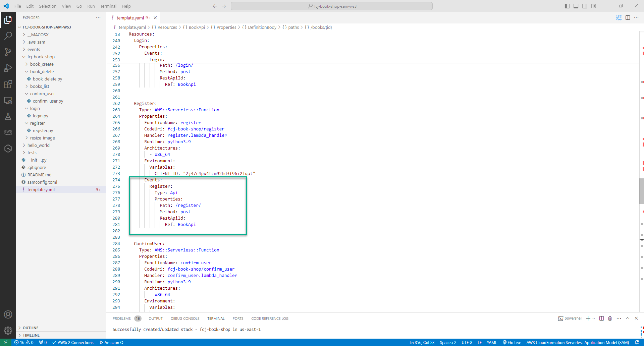Click the Kill Terminal trash icon

coord(610,319)
